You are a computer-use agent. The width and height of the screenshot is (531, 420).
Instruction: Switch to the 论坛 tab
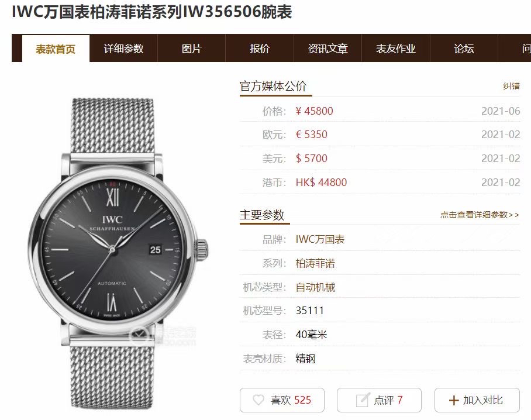464,48
